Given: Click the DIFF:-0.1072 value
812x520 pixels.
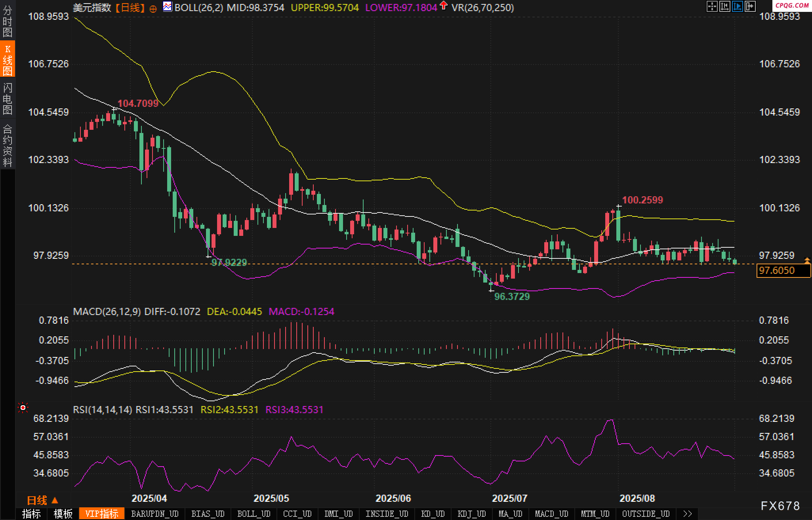Looking at the screenshot, I should [172, 311].
